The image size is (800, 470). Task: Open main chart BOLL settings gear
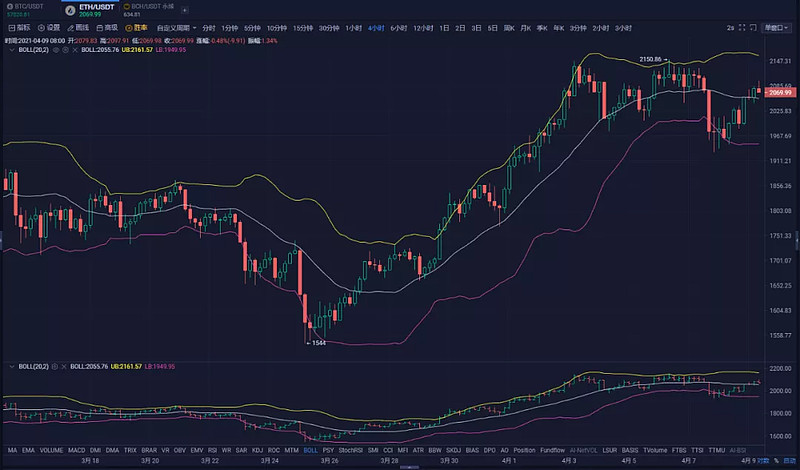[x=65, y=50]
